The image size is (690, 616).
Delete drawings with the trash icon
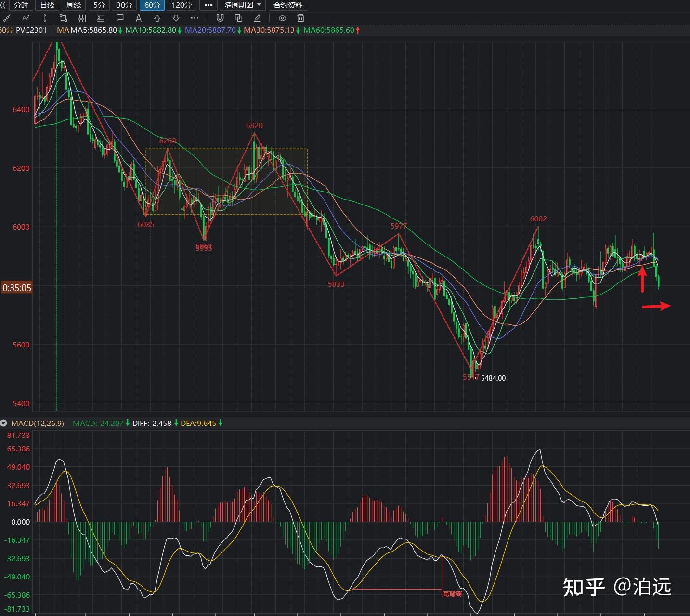(x=300, y=18)
